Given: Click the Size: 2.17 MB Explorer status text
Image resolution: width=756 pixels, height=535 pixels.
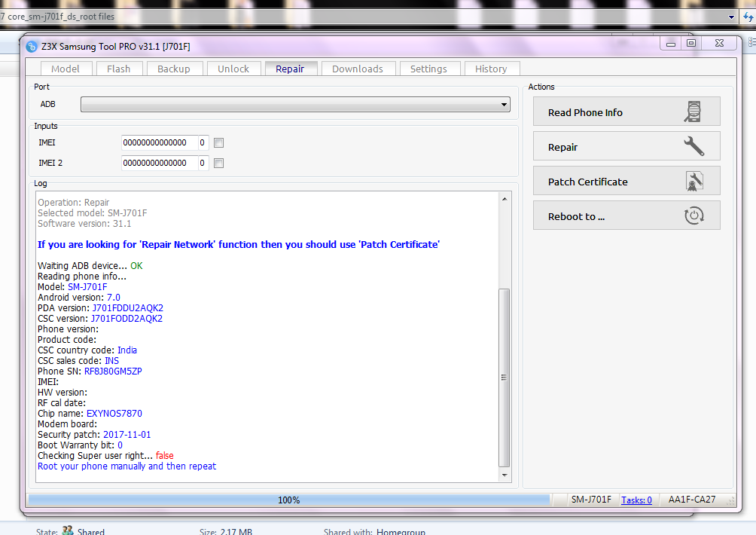Looking at the screenshot, I should [x=226, y=532].
